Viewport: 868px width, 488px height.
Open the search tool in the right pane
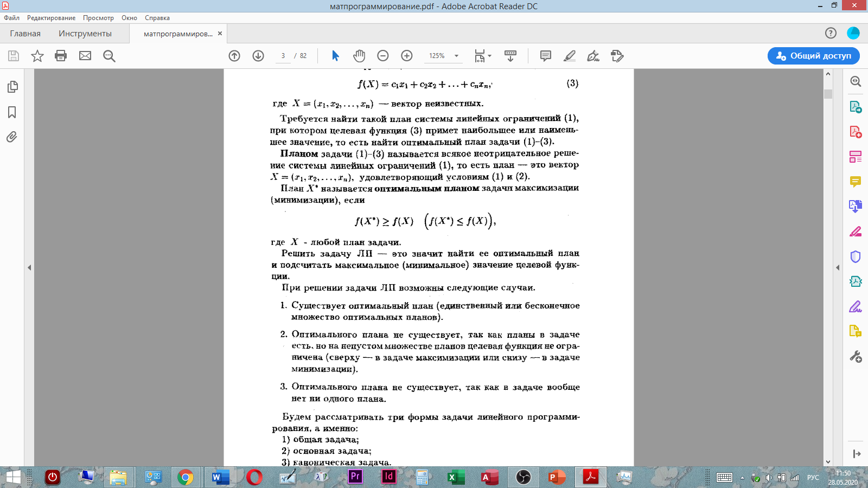pyautogui.click(x=856, y=81)
